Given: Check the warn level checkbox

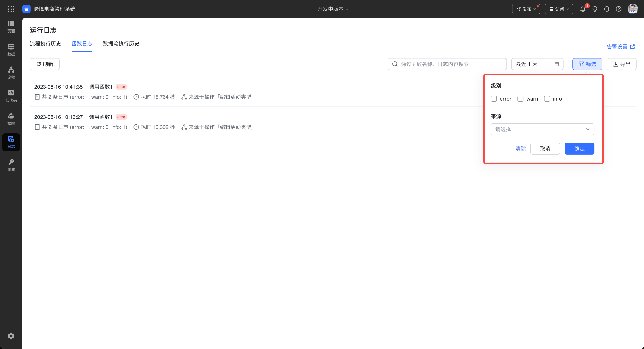Looking at the screenshot, I should tap(520, 99).
